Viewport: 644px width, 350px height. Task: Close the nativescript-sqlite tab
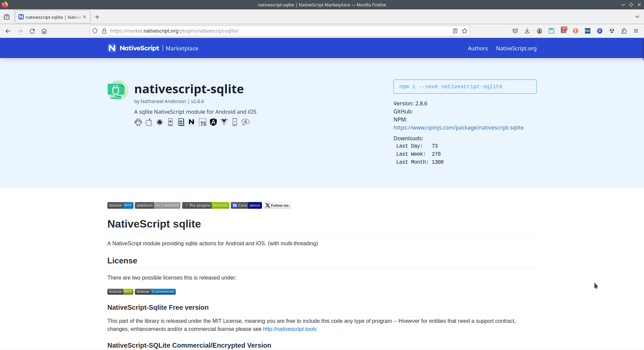click(85, 17)
